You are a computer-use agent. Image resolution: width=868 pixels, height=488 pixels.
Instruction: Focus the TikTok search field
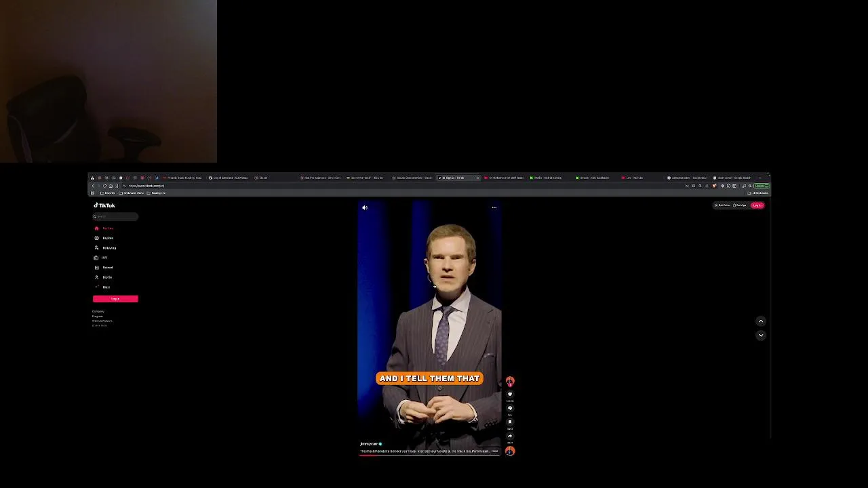115,217
